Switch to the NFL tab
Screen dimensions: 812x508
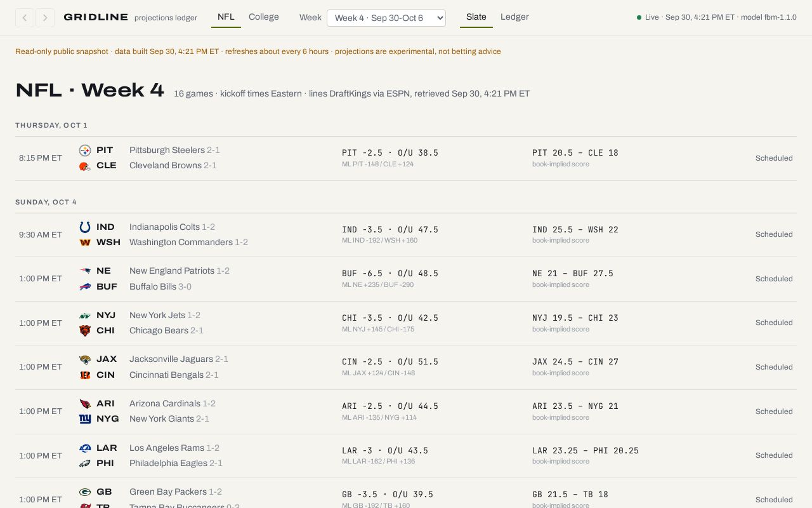226,17
